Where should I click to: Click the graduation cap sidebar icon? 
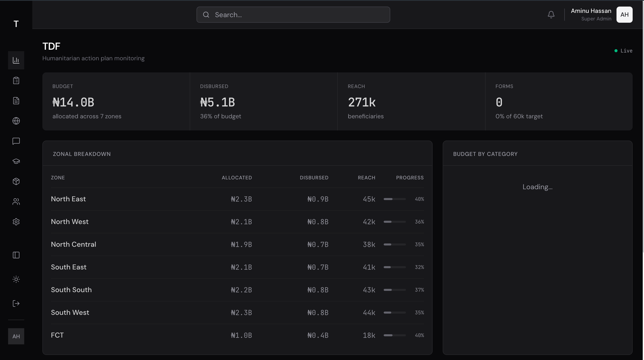[16, 161]
